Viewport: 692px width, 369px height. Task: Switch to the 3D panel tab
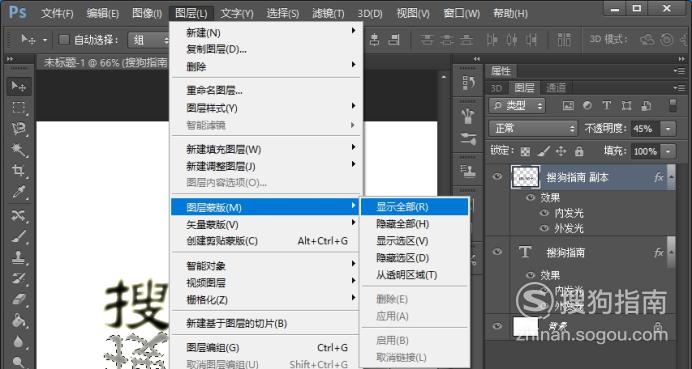click(x=496, y=88)
